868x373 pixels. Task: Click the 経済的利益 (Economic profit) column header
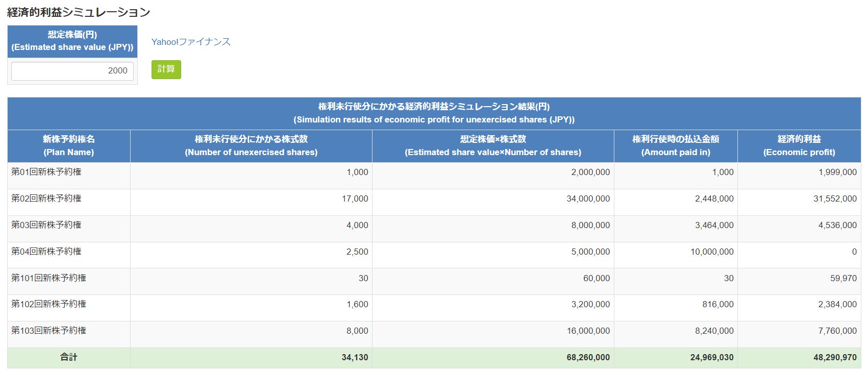[799, 146]
